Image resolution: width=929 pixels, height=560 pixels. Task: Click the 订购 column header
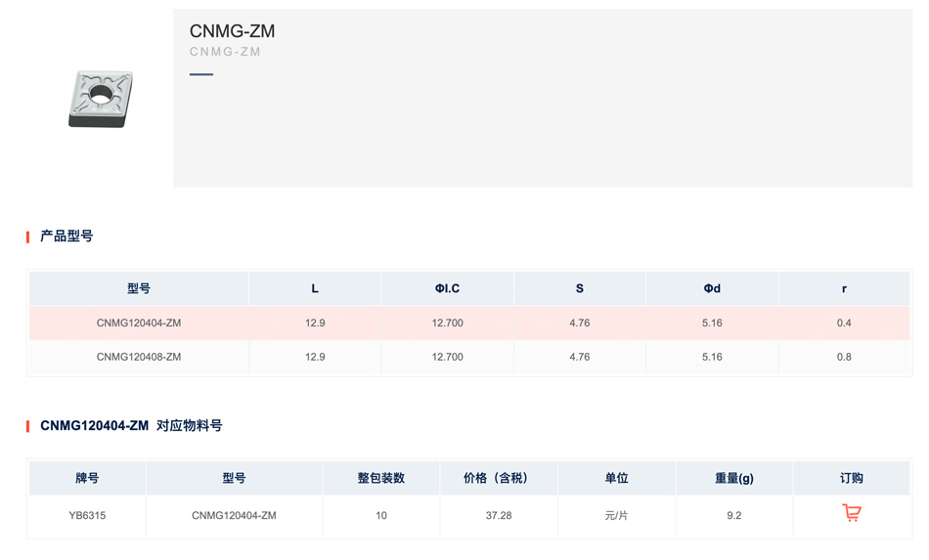852,478
